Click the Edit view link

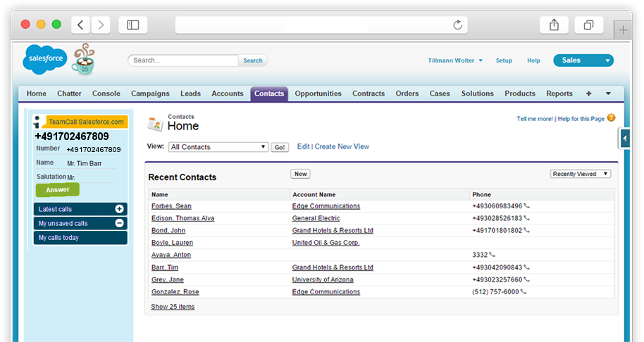pyautogui.click(x=304, y=146)
